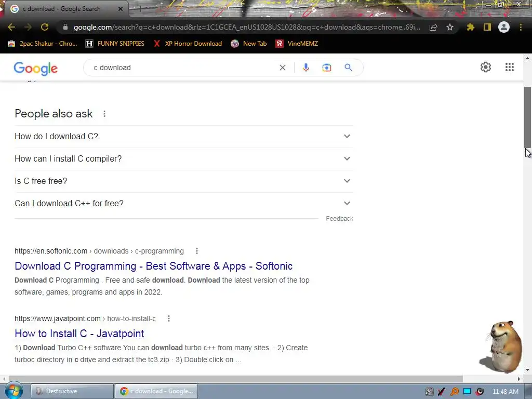Click the padlock site info icon

pyautogui.click(x=65, y=27)
